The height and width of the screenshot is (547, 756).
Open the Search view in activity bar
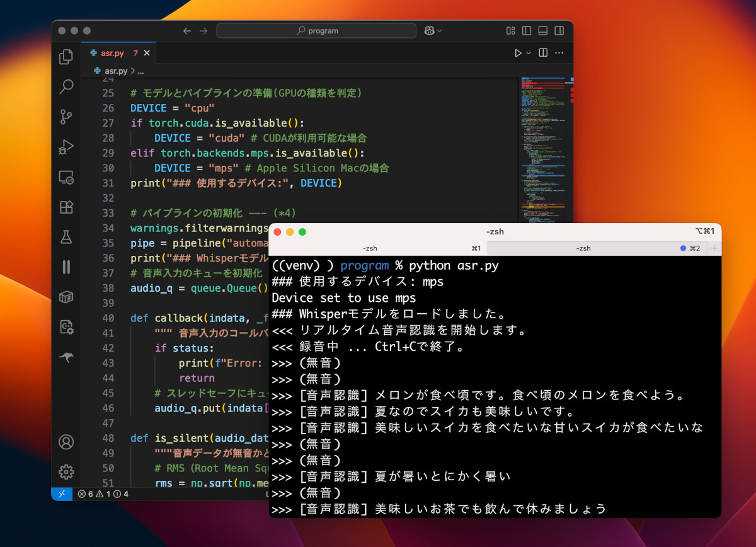[x=66, y=86]
